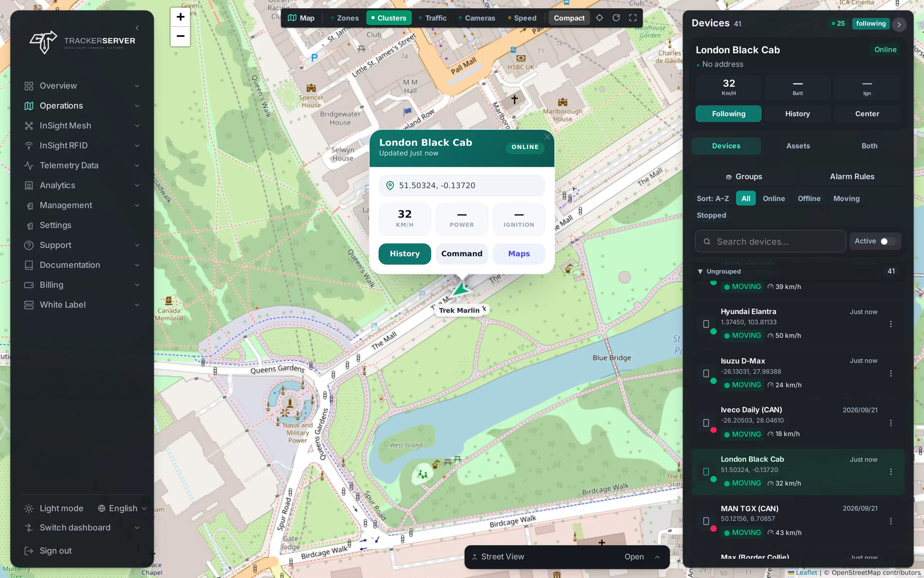Expand the Telemetry Data menu

(x=82, y=165)
